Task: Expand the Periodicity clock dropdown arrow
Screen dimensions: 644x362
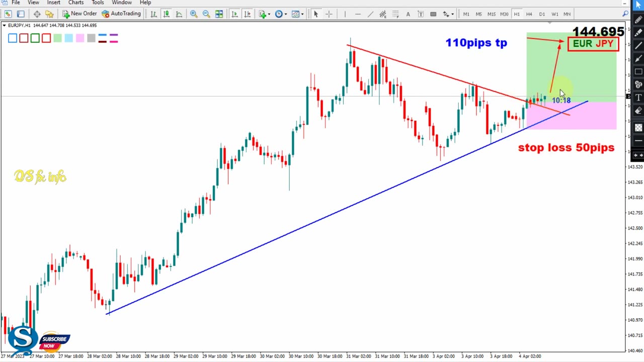Action: pyautogui.click(x=285, y=14)
